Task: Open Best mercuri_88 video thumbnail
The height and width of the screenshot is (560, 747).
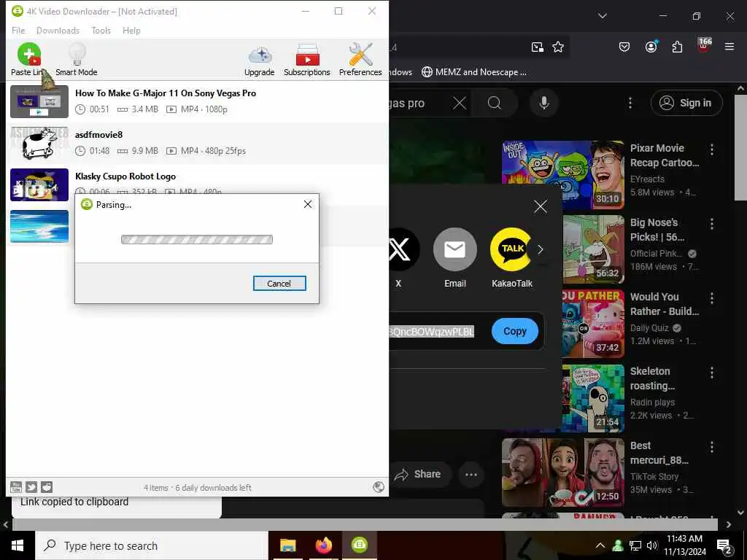Action: click(x=563, y=472)
